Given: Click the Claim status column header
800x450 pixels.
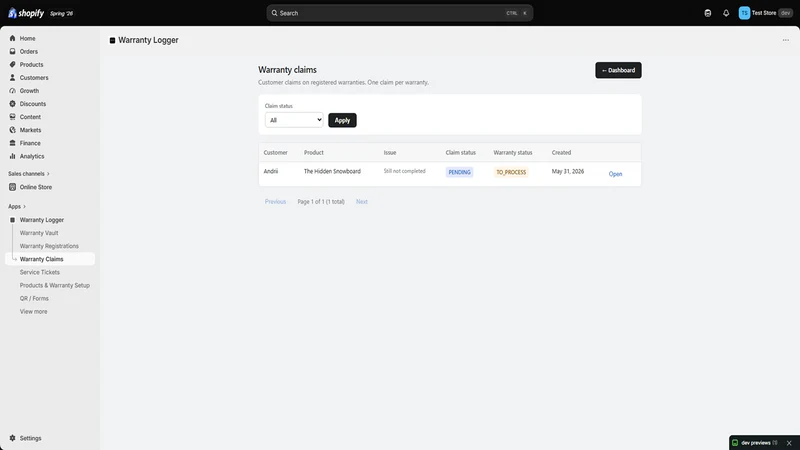Looking at the screenshot, I should pyautogui.click(x=460, y=153).
